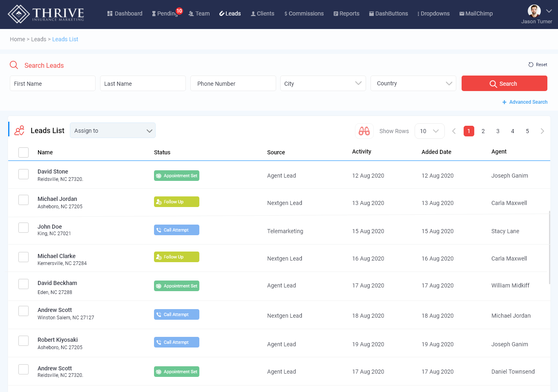The height and width of the screenshot is (392, 558).
Task: Click the Last Name input field
Action: (143, 83)
